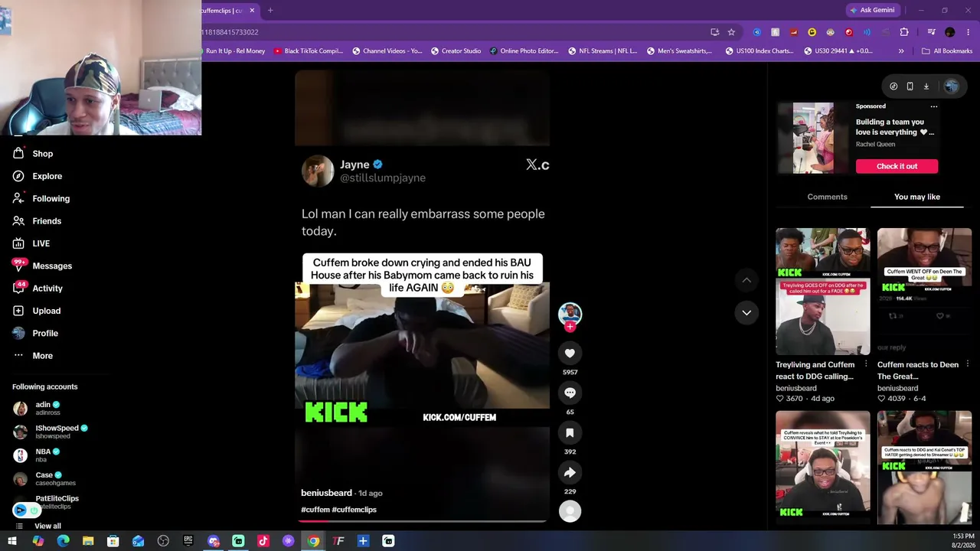Click Ask Gemini button
This screenshot has width=980, height=551.
[872, 10]
